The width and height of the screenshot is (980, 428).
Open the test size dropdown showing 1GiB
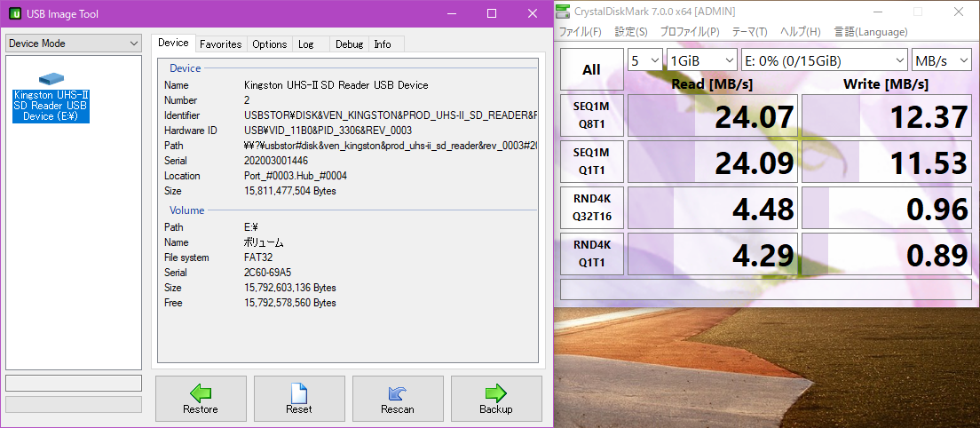pos(702,60)
